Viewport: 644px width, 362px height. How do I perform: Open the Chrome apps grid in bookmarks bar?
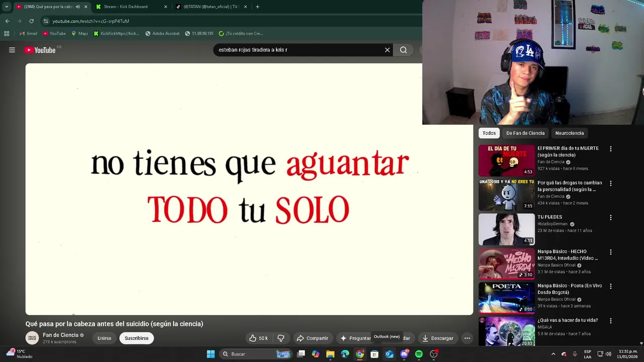pos(7,34)
